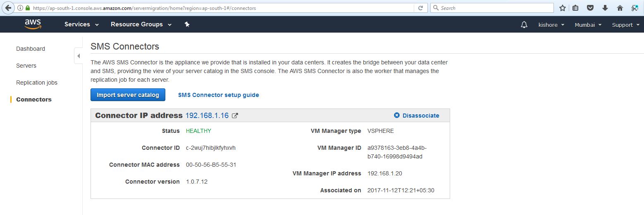The height and width of the screenshot is (215, 644).
Task: Collapse the left sidebar with the arrow handle
Action: tap(78, 56)
